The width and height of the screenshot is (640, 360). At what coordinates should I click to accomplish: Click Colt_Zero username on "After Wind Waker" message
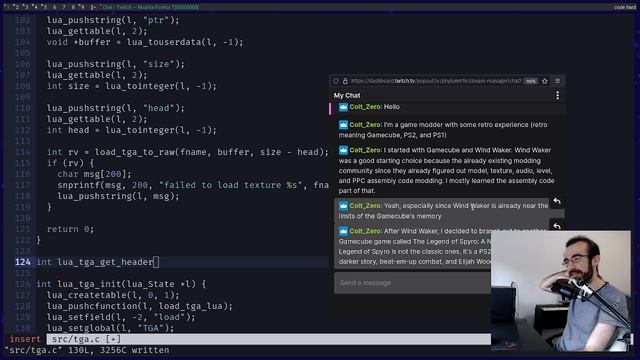pyautogui.click(x=365, y=231)
